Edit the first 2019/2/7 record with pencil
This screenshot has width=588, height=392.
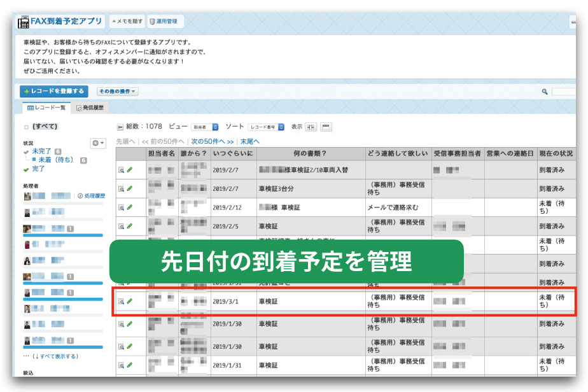tap(130, 170)
